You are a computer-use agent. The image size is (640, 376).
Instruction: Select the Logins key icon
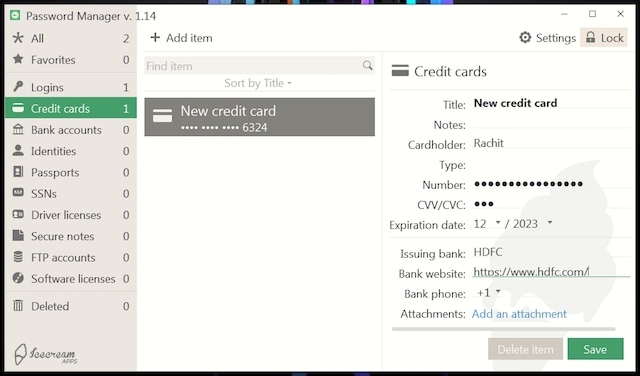(x=18, y=87)
